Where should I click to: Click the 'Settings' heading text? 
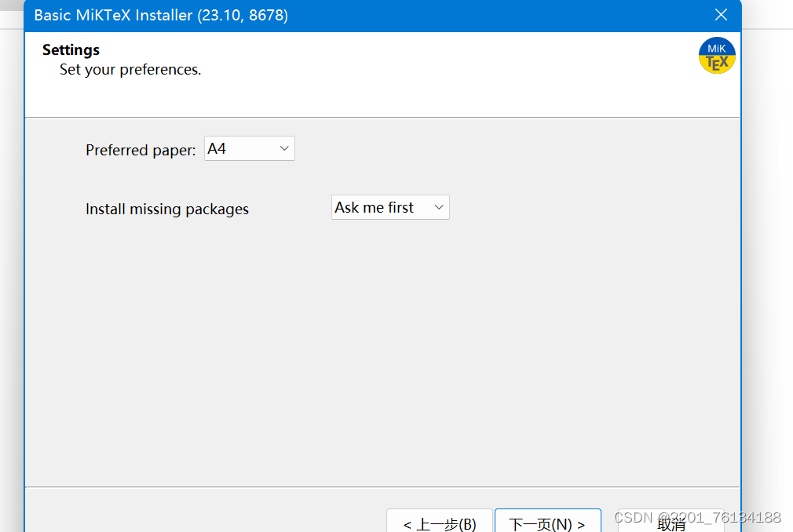coord(71,50)
